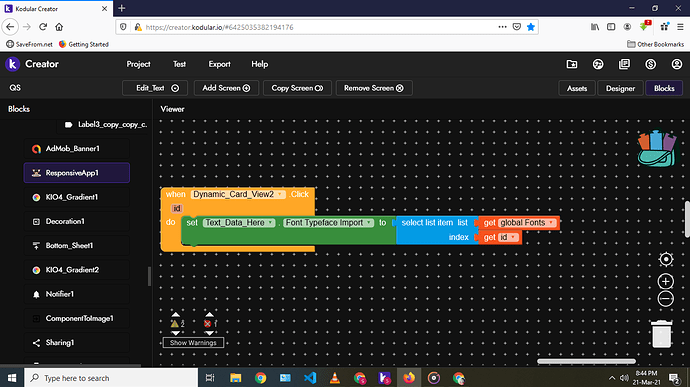Open the Assets manager
This screenshot has height=387, width=690.
tap(577, 88)
